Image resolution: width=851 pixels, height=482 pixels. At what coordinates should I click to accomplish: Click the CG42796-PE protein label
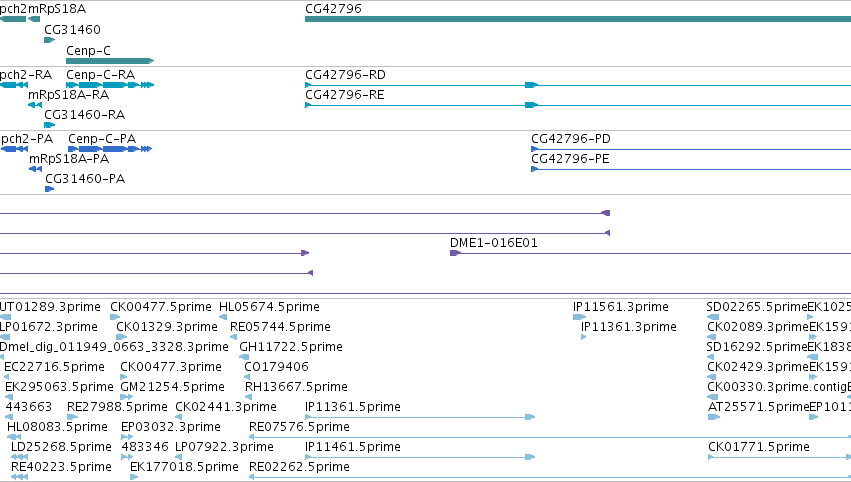pyautogui.click(x=570, y=159)
